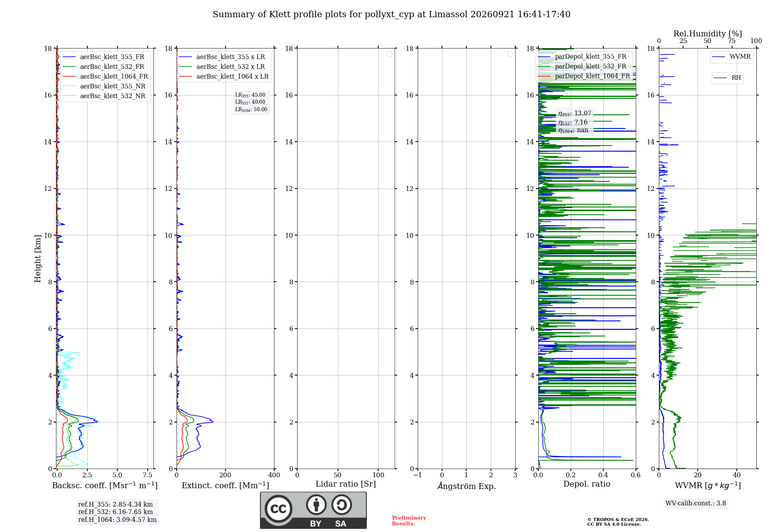Click the LR1064: 50.00 annotation

click(x=251, y=110)
